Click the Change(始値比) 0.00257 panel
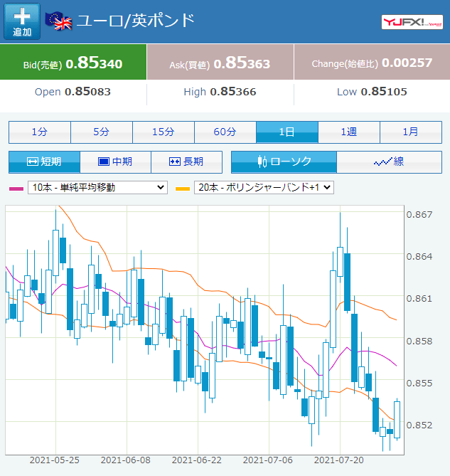This screenshot has height=476, width=450. click(372, 62)
